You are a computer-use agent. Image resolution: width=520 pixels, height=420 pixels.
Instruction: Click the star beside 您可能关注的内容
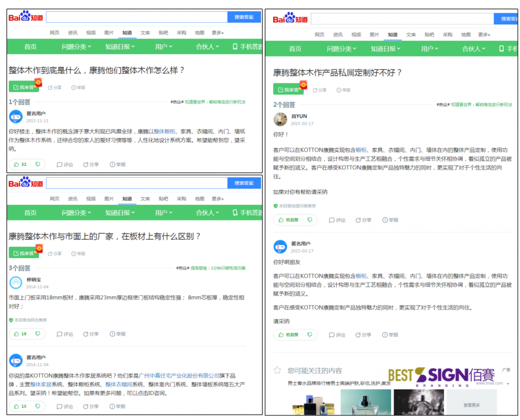click(x=277, y=370)
